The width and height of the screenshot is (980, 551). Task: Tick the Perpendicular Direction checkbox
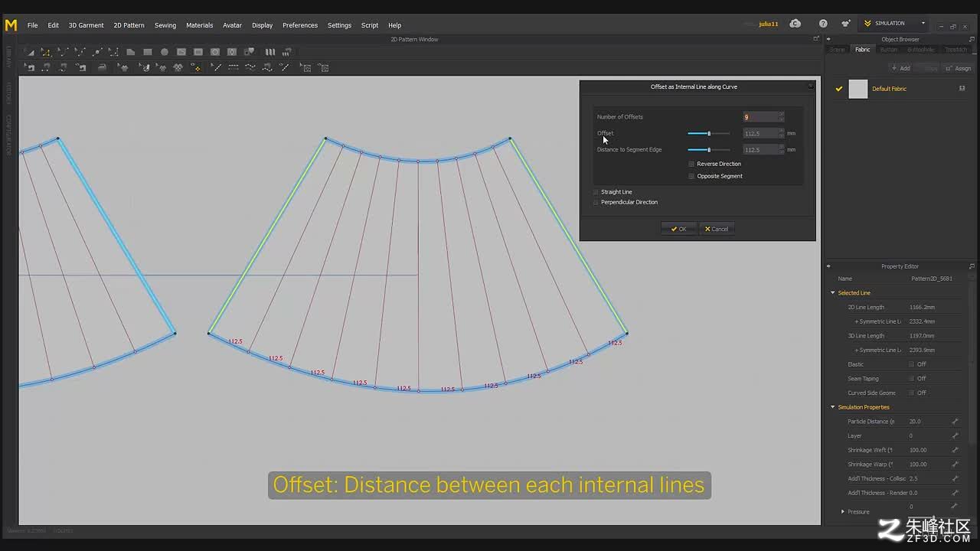click(596, 202)
